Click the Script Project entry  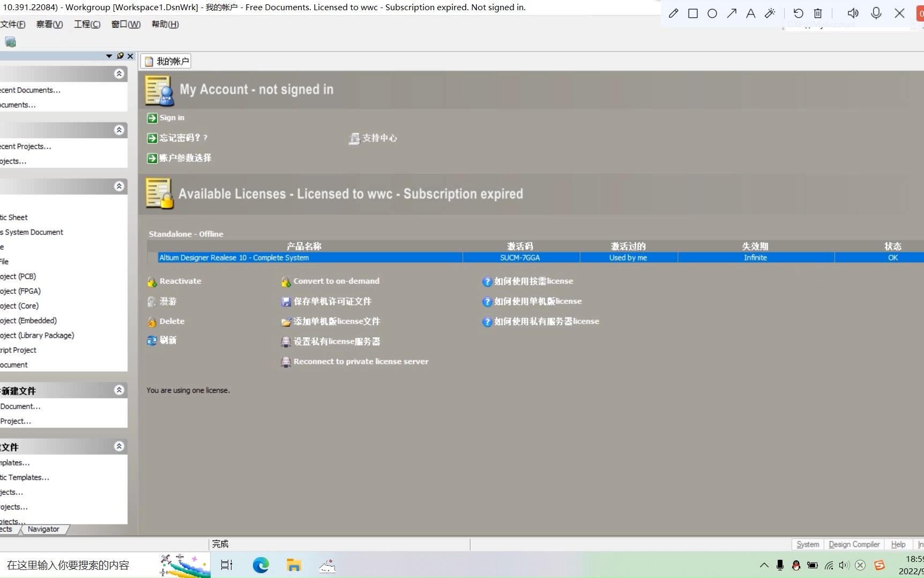coord(18,351)
